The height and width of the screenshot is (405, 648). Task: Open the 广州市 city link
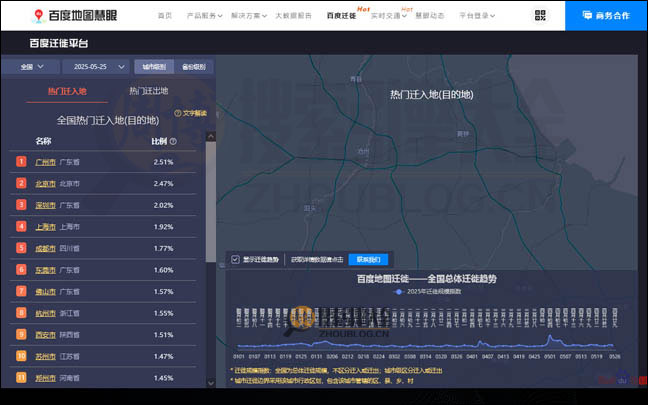point(45,162)
